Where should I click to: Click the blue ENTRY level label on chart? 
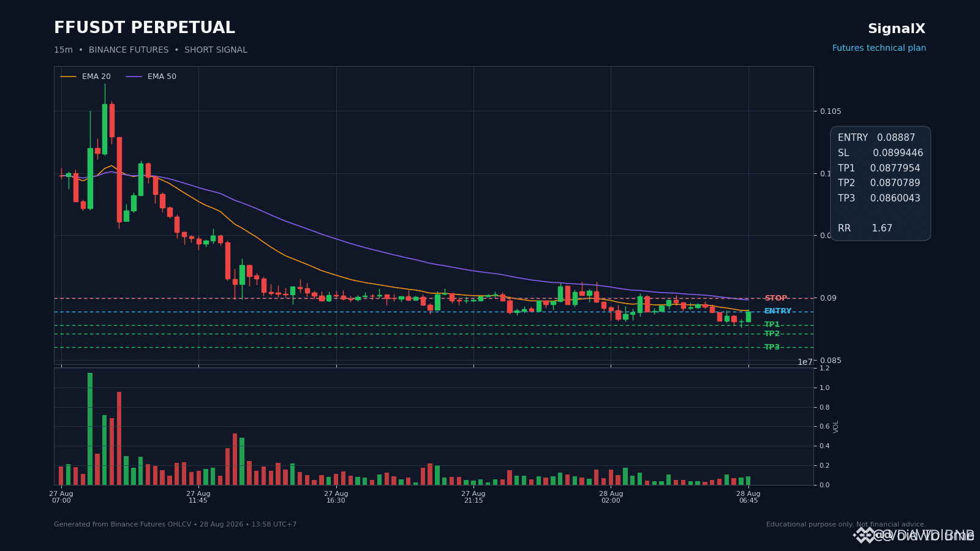tap(778, 311)
